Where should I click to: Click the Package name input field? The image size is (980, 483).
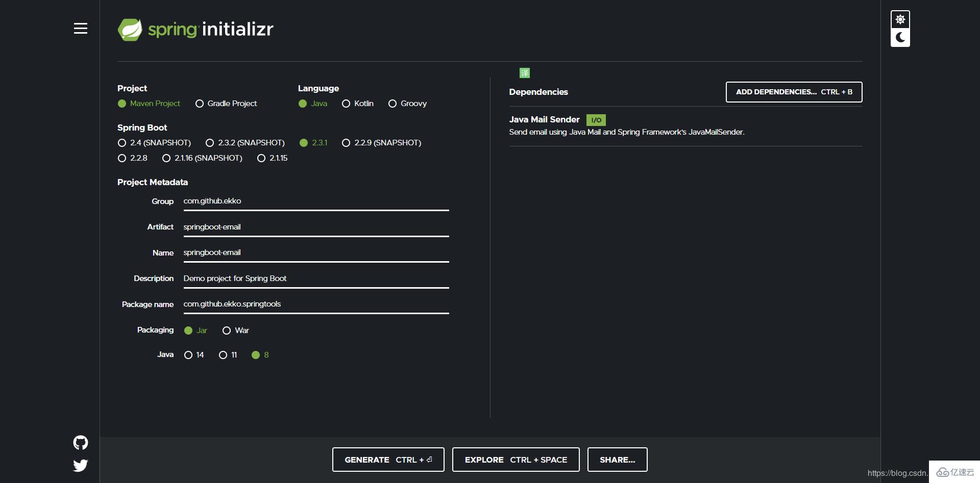[316, 304]
